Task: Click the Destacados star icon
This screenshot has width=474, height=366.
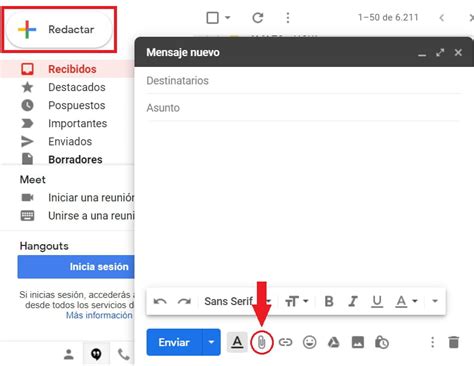Action: (27, 87)
